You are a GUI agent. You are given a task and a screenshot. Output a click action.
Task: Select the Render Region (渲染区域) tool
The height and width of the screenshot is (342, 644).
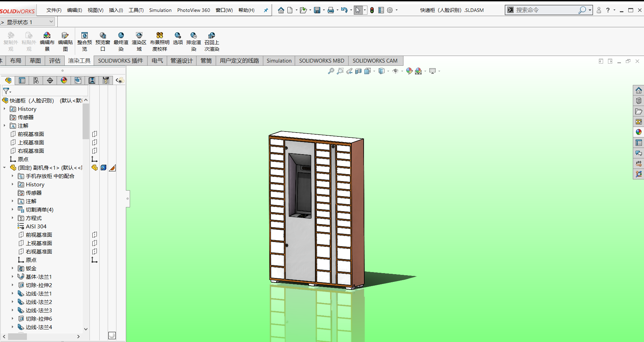[x=139, y=42]
